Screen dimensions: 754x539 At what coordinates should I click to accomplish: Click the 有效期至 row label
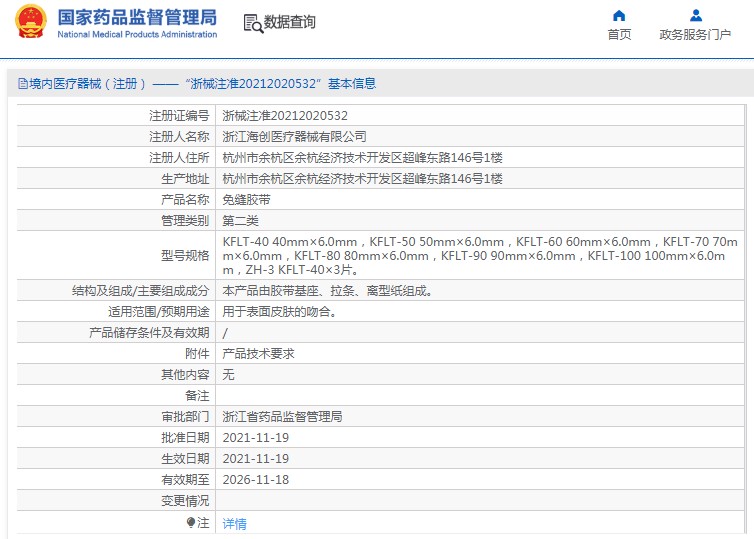coord(185,480)
